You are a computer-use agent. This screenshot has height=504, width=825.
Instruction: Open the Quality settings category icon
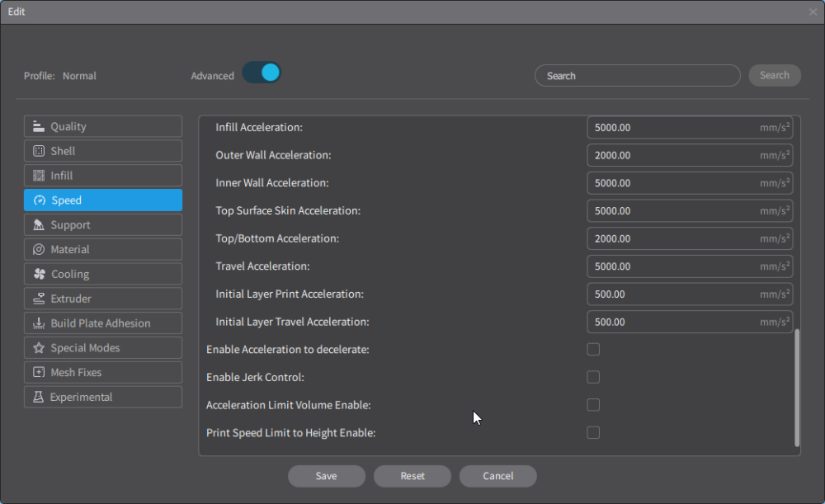point(39,126)
